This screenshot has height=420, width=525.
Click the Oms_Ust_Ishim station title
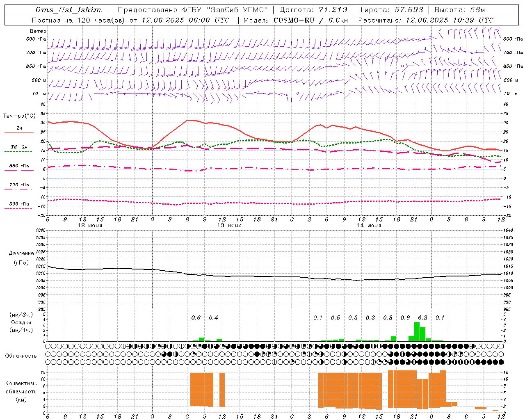68,10
